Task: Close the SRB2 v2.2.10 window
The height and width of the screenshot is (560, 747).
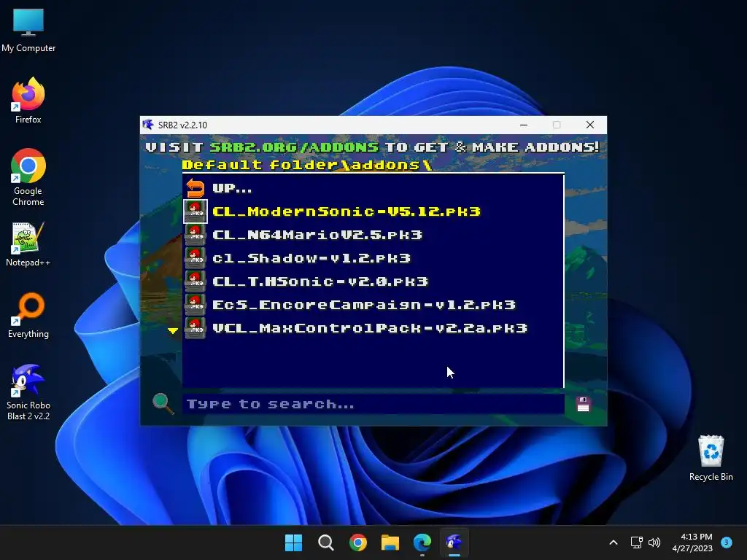Action: tap(589, 125)
